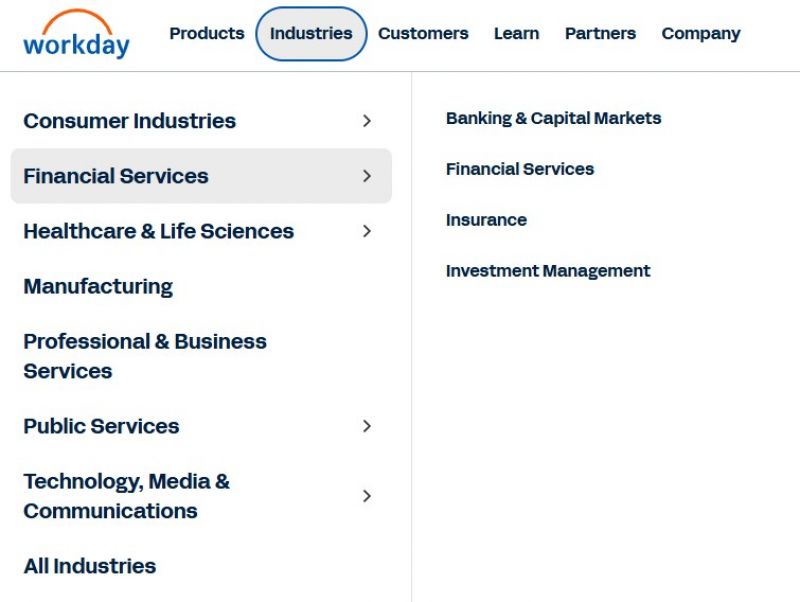Image resolution: width=800 pixels, height=602 pixels.
Task: Select the Manufacturing industry
Action: [98, 287]
